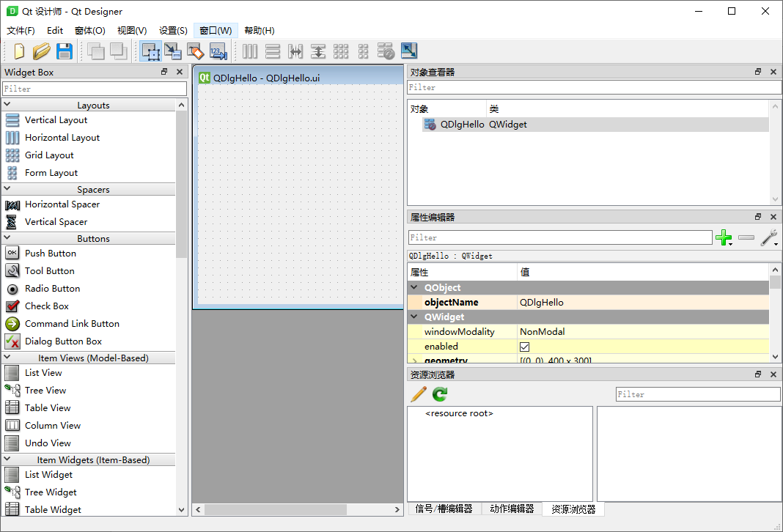Toggle the enabled property checkbox

click(525, 347)
